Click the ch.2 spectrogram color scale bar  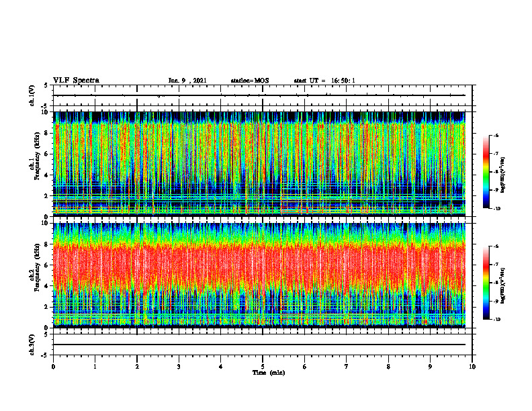click(486, 283)
